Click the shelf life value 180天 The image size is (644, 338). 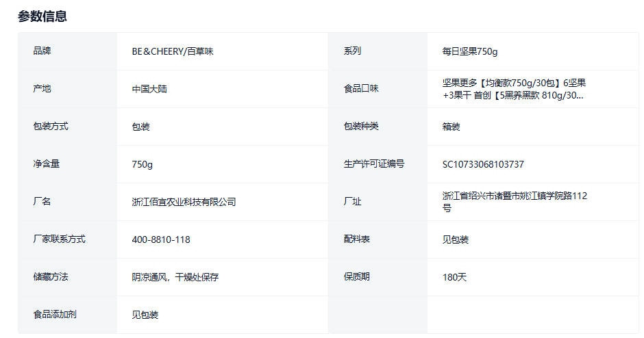click(454, 277)
